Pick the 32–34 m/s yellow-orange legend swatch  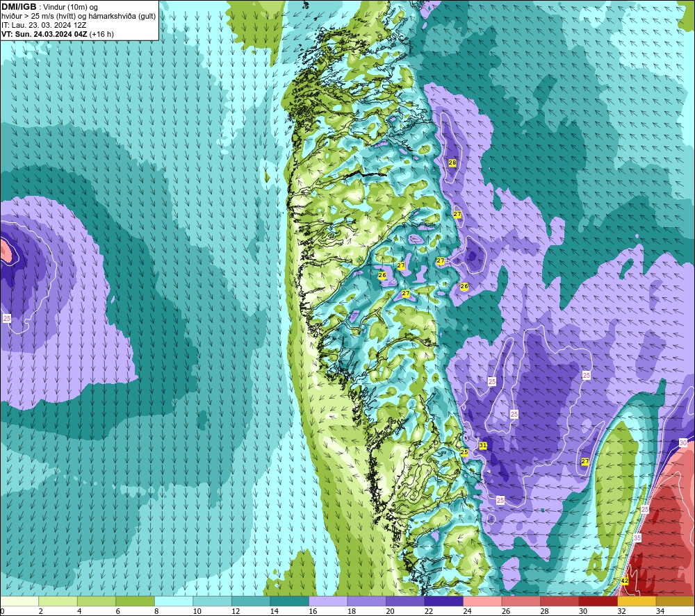pyautogui.click(x=637, y=601)
